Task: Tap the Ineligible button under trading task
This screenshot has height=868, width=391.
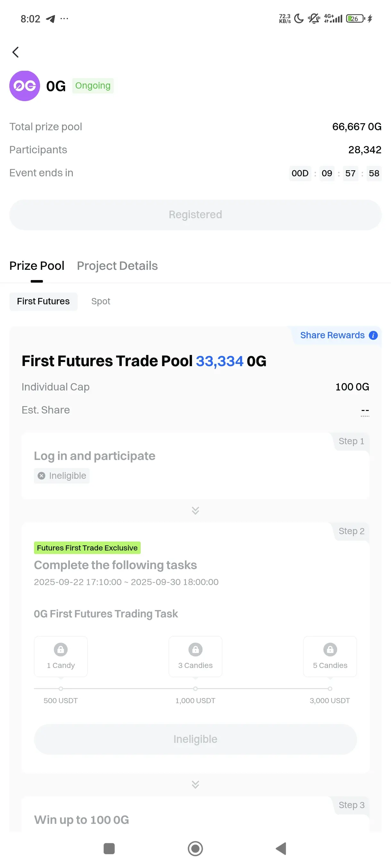Action: [x=195, y=739]
